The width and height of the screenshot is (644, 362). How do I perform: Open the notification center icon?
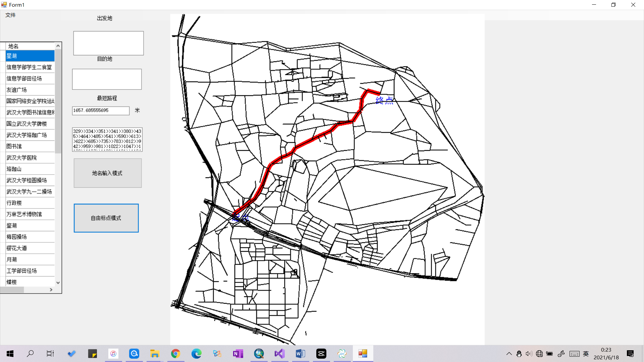coord(630,354)
